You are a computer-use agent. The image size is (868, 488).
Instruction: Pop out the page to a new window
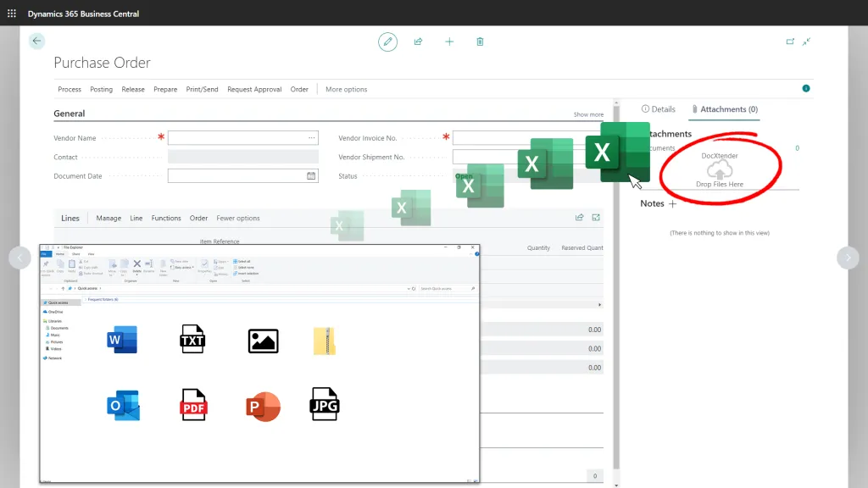(x=790, y=41)
